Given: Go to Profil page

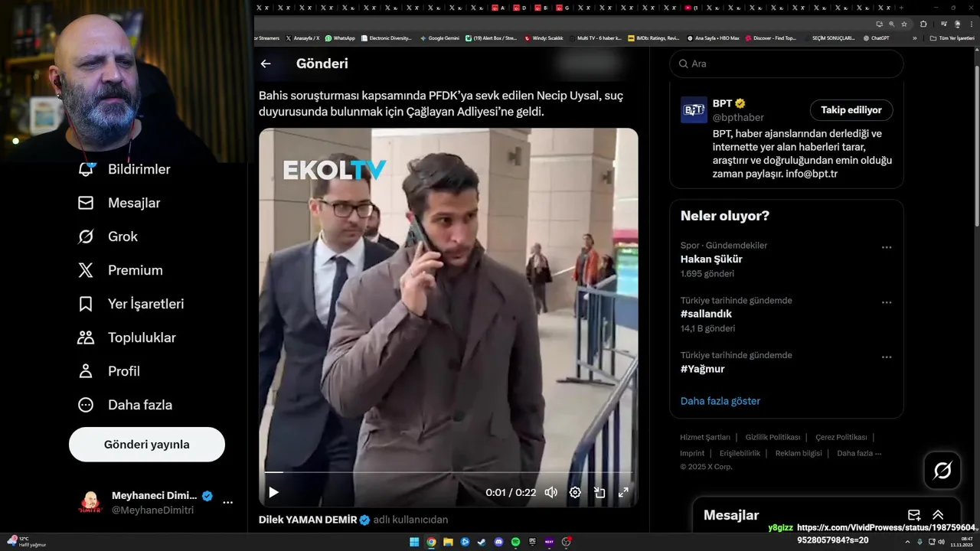Looking at the screenshot, I should click(x=109, y=371).
